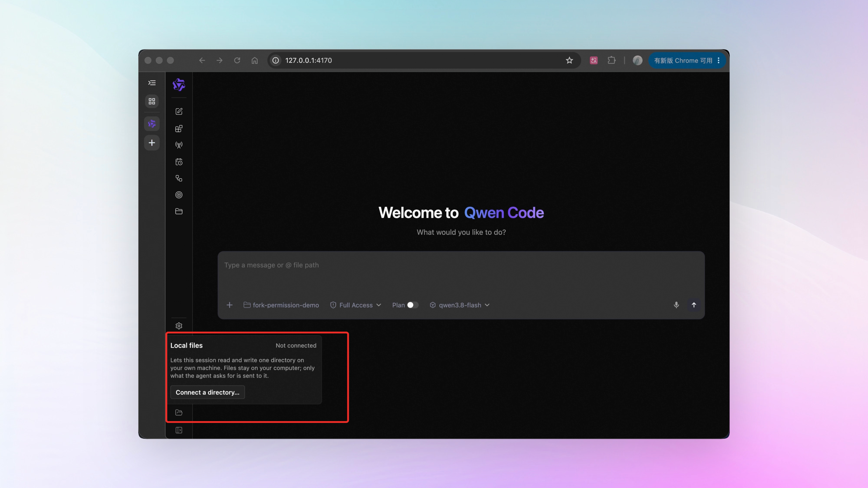The height and width of the screenshot is (488, 868).
Task: Open the apps grid icon
Action: (152, 101)
